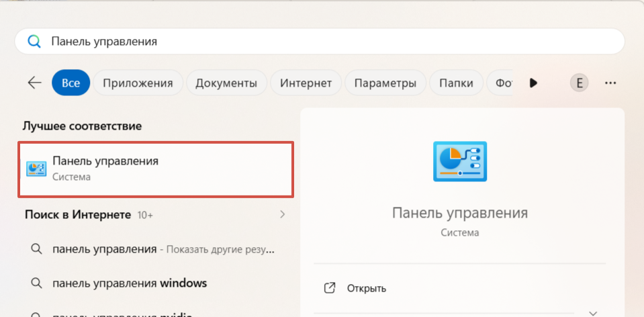
Task: Click the open-in-window icon beside "Открыть"
Action: 330,288
